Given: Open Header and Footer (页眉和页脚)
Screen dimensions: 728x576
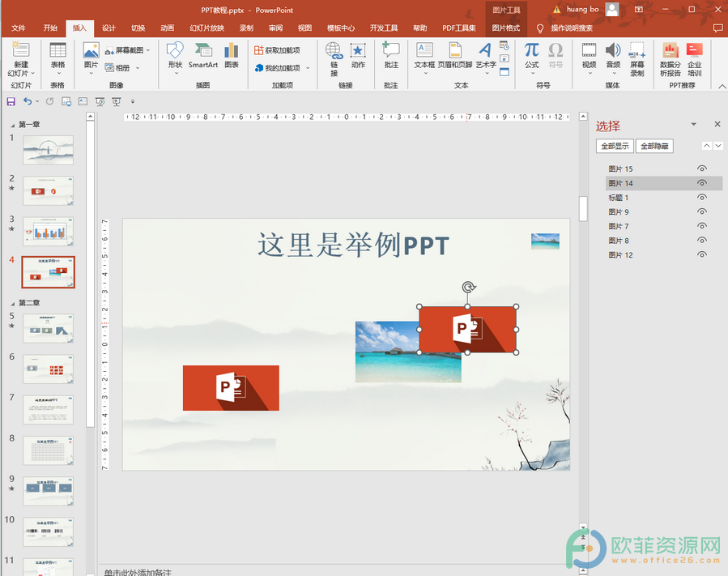Looking at the screenshot, I should (x=455, y=56).
